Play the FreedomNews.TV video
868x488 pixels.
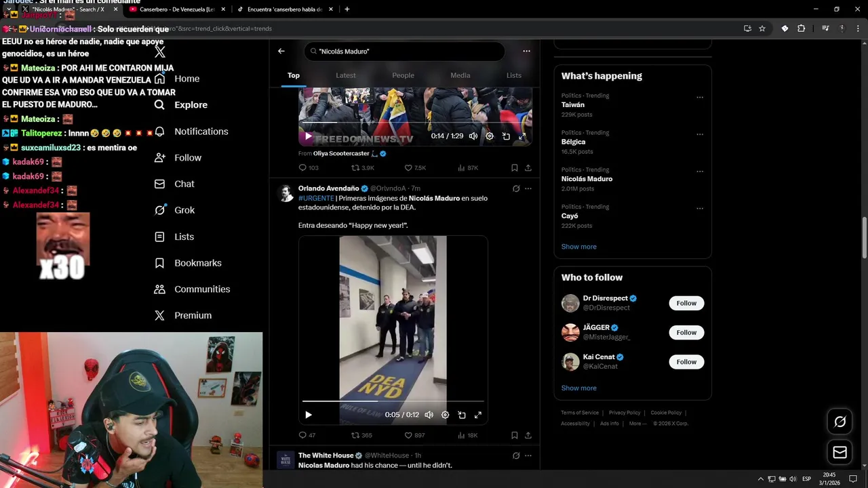click(x=309, y=136)
